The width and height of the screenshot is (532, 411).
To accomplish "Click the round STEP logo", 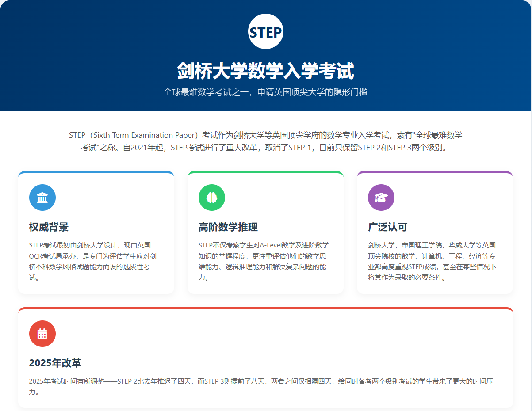I will (265, 32).
